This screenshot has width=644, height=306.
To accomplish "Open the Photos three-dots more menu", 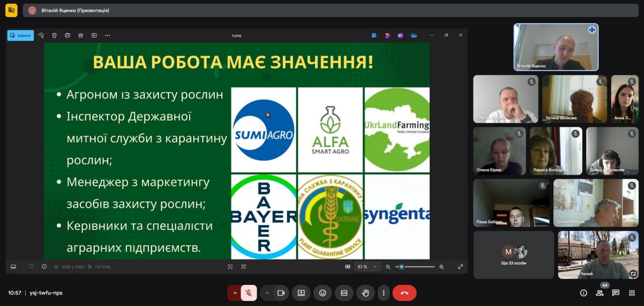I will point(107,36).
